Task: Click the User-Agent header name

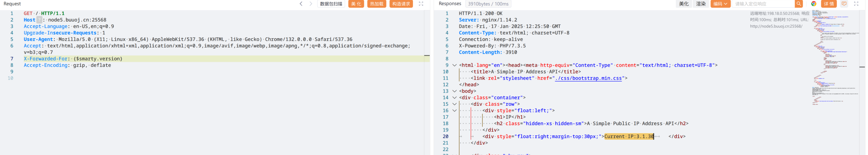Action: 38,39
